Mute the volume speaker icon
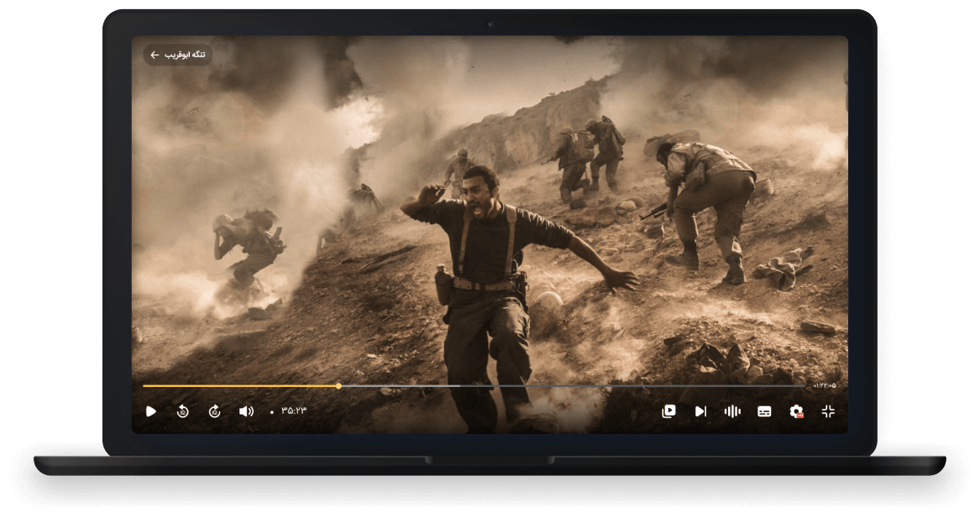Viewport: 980px width, 512px height. click(x=246, y=411)
